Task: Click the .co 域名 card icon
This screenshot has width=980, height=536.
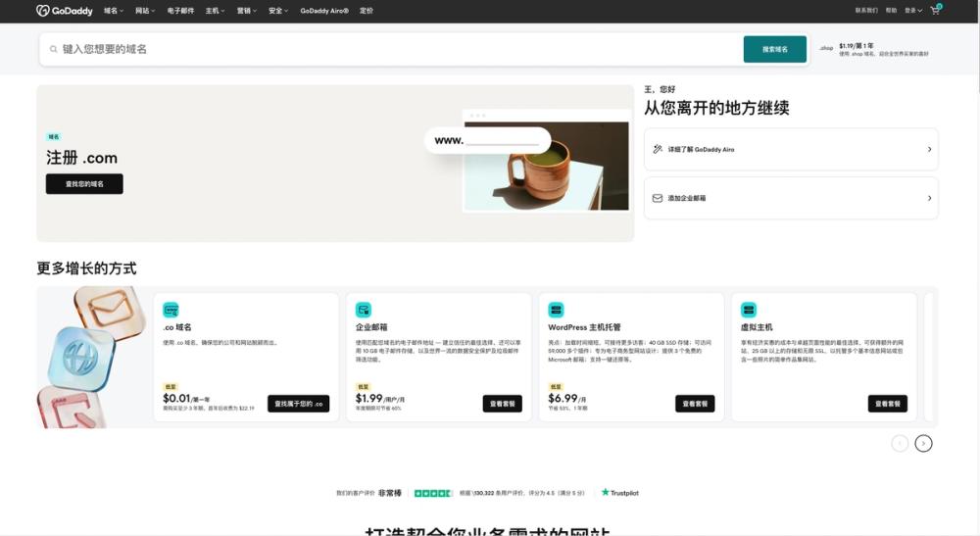Action: [171, 310]
